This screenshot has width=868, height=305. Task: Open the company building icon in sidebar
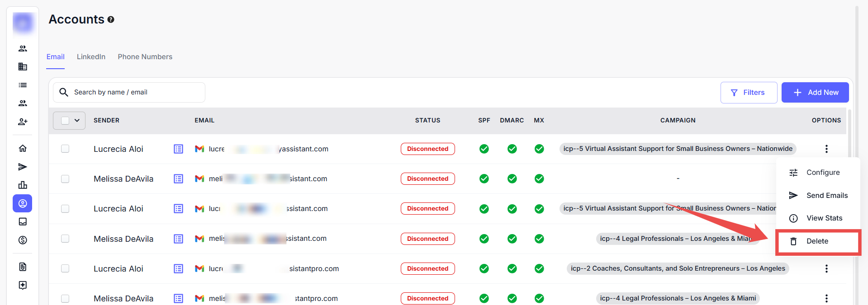pyautogui.click(x=23, y=66)
